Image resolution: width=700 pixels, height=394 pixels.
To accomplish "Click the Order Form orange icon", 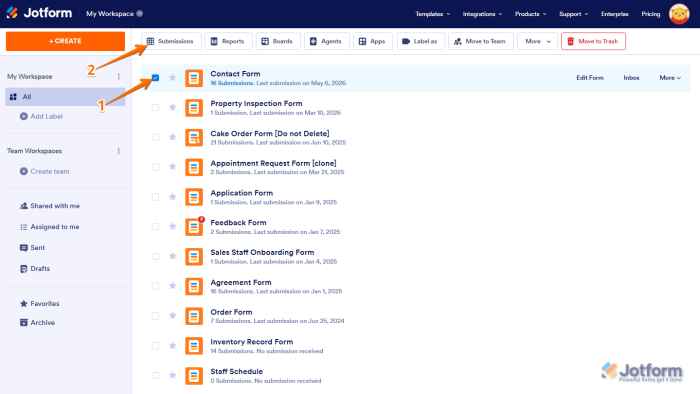I will coord(194,316).
